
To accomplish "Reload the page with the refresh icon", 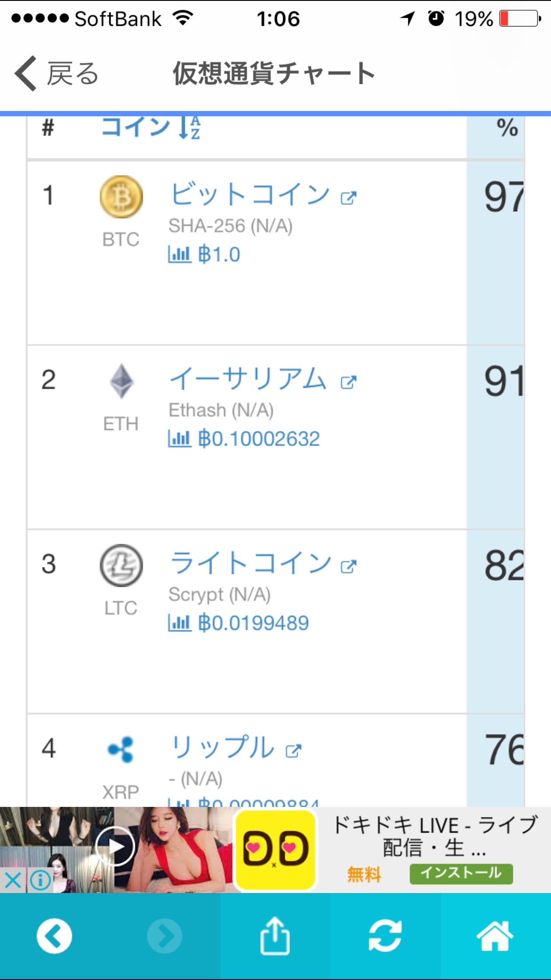I will (x=385, y=937).
